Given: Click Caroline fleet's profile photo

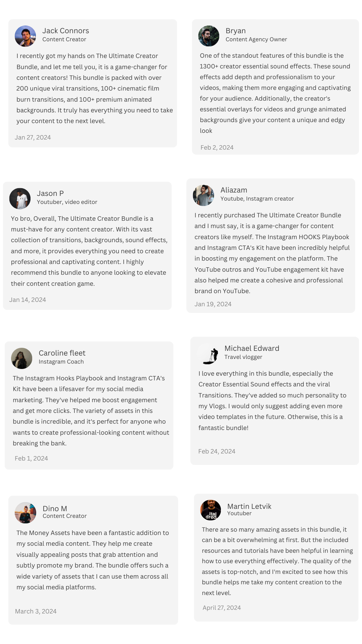Looking at the screenshot, I should tap(21, 358).
